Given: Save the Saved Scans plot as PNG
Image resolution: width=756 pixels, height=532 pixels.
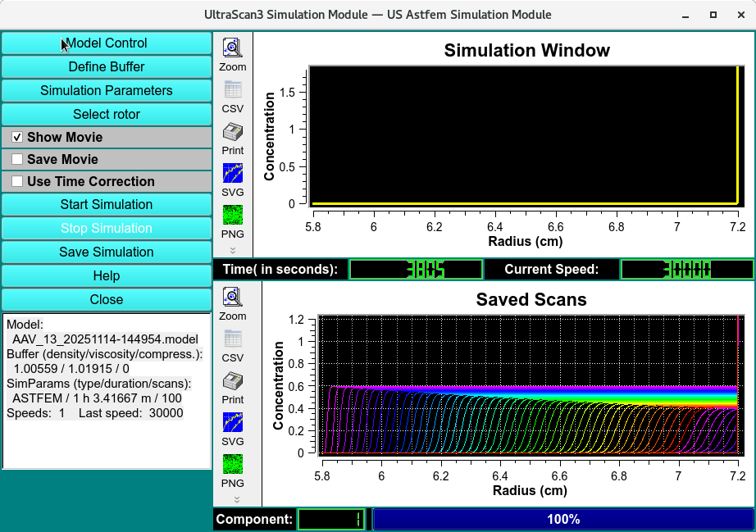Looking at the screenshot, I should [x=232, y=466].
